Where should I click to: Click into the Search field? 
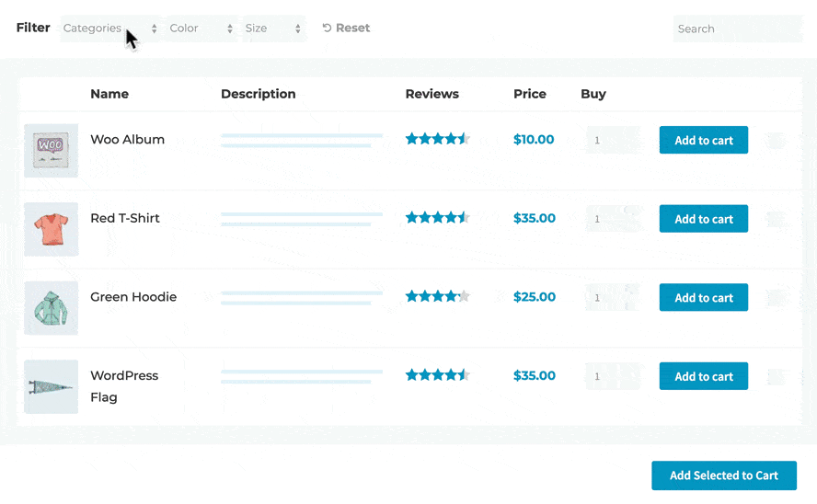point(737,29)
